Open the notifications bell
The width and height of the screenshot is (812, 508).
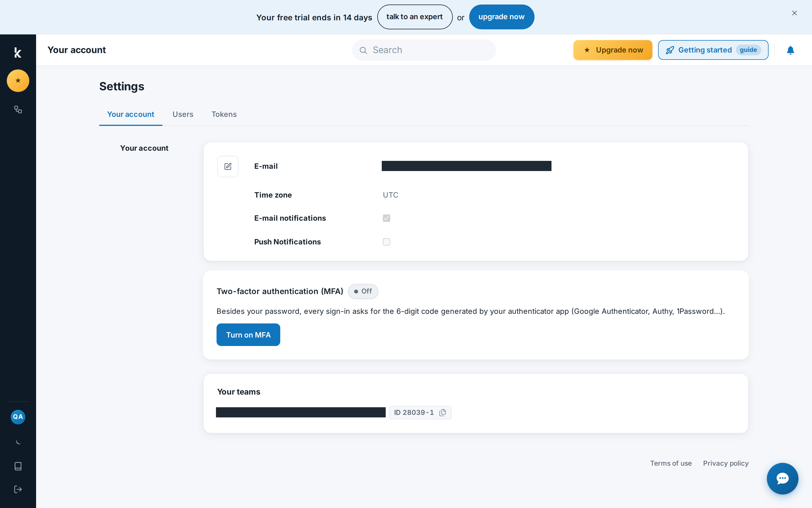pyautogui.click(x=791, y=50)
